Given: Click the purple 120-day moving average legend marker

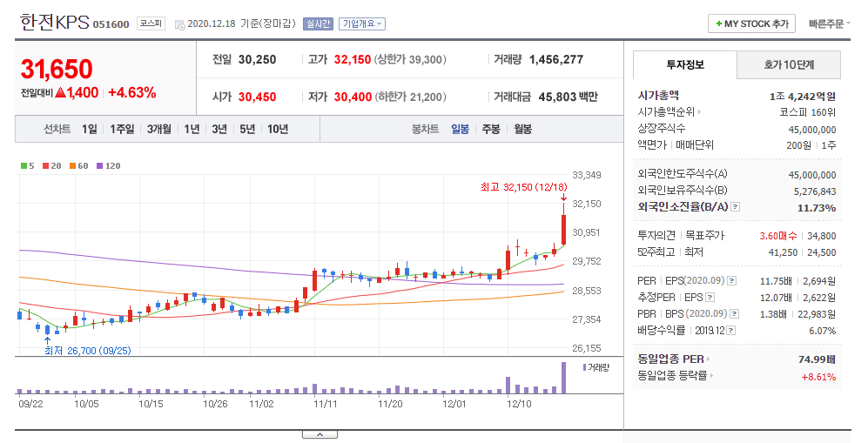Looking at the screenshot, I should click(x=99, y=166).
